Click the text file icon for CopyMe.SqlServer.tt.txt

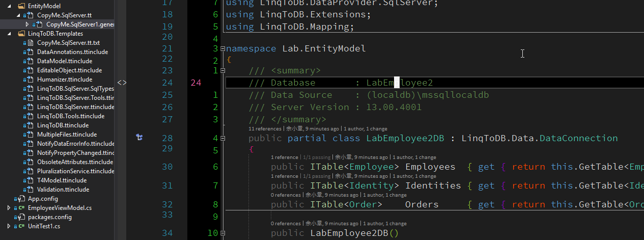coord(31,43)
